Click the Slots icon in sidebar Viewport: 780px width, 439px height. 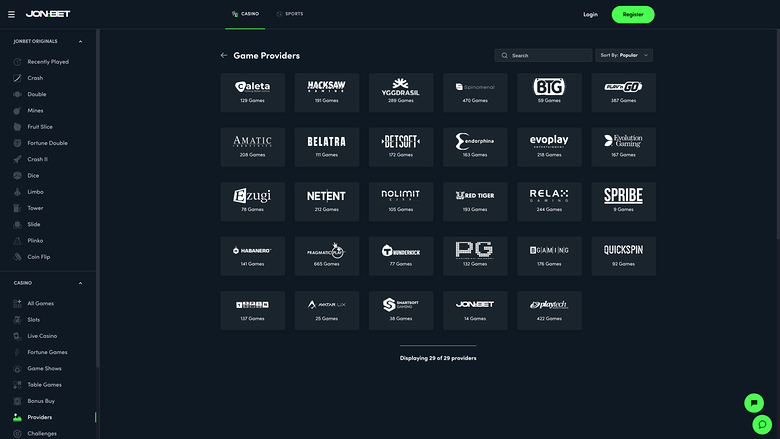pyautogui.click(x=17, y=320)
